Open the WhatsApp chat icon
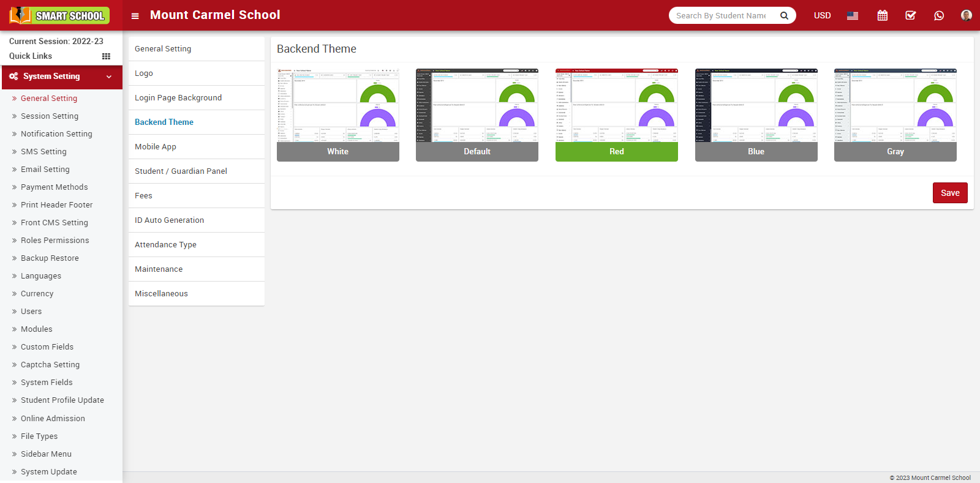 [x=938, y=15]
